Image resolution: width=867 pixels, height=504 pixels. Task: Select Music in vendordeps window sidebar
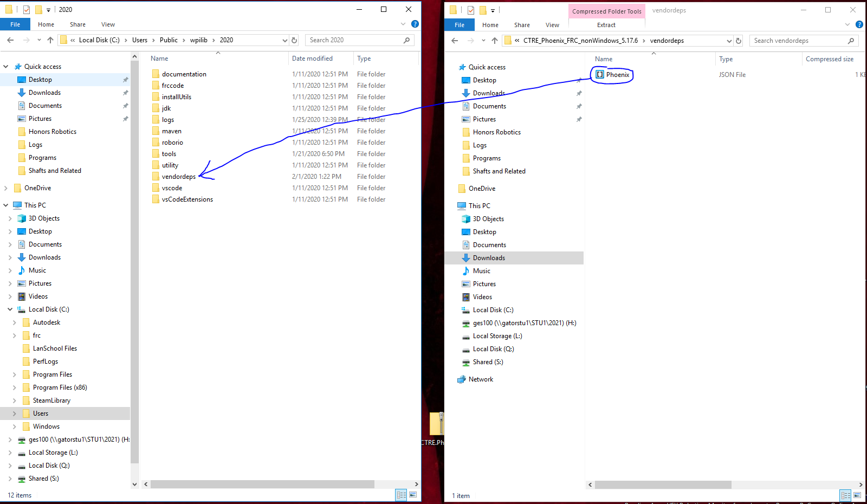pyautogui.click(x=481, y=271)
